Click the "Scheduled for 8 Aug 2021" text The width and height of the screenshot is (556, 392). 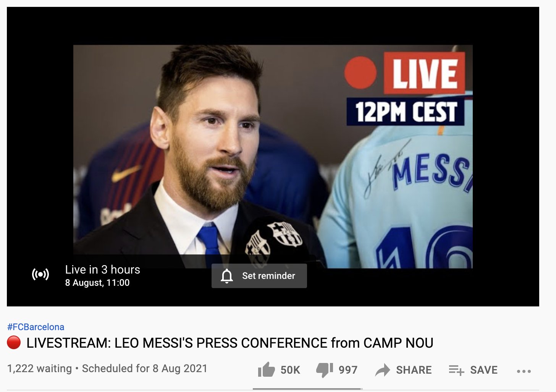point(145,368)
